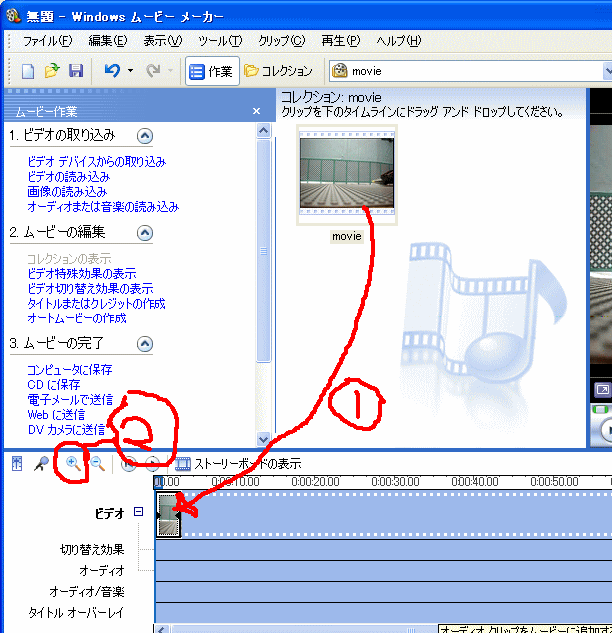Click task pane scrollbar down arrow
612x633 pixels.
[x=263, y=439]
